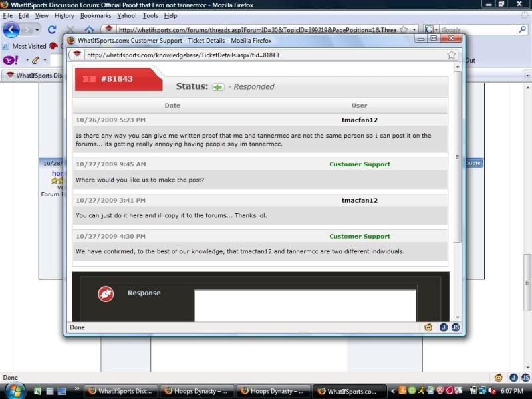532x399 pixels.
Task: Open the History menu
Action: 64,15
